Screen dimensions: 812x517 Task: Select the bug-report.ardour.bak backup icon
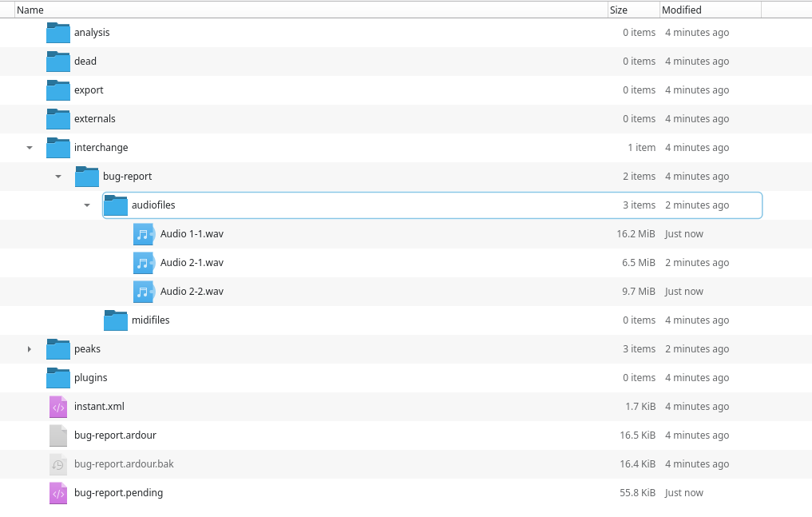click(x=58, y=464)
